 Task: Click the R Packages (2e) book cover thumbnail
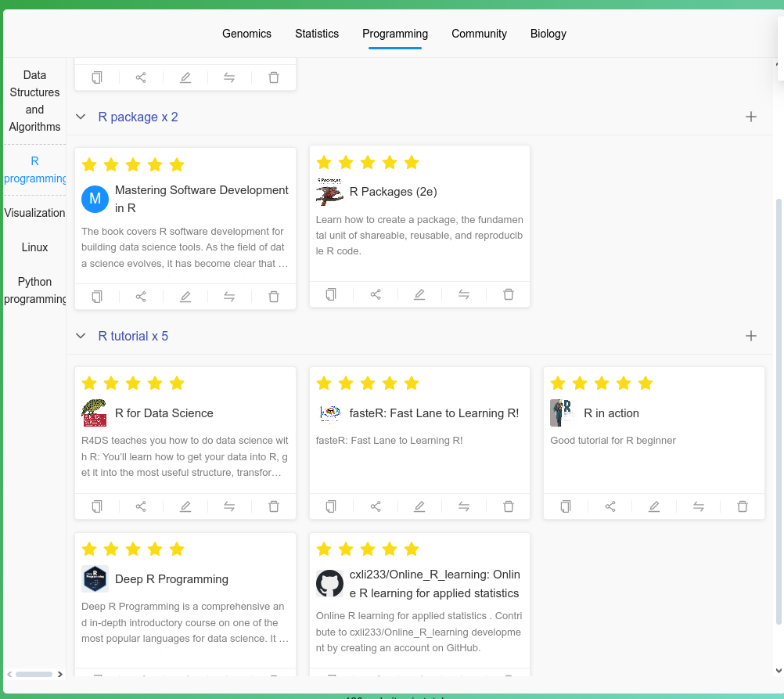[x=329, y=192]
